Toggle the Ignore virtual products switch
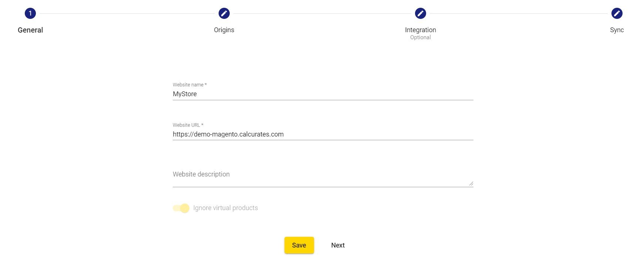Image resolution: width=644 pixels, height=259 pixels. 181,208
